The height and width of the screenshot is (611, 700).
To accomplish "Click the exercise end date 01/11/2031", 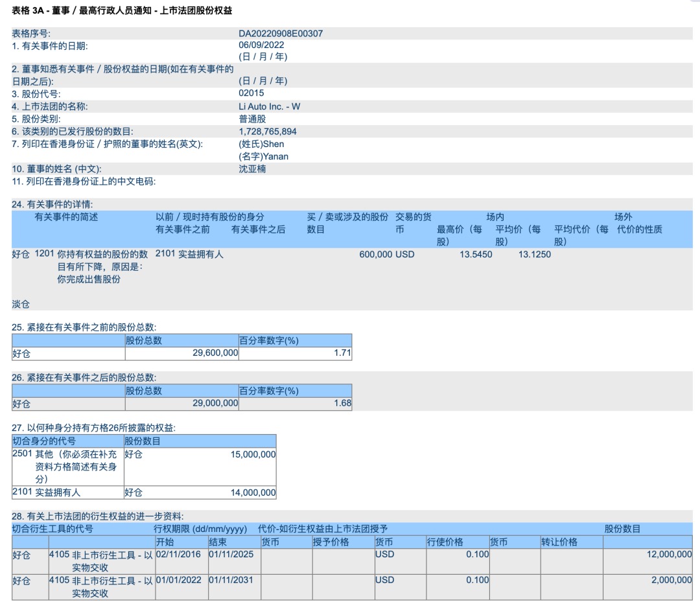I will 231,580.
